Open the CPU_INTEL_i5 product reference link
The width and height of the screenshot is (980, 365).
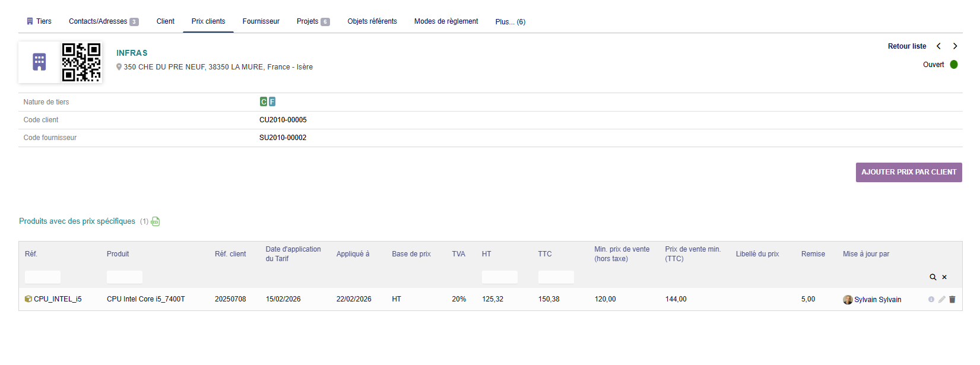pos(57,299)
